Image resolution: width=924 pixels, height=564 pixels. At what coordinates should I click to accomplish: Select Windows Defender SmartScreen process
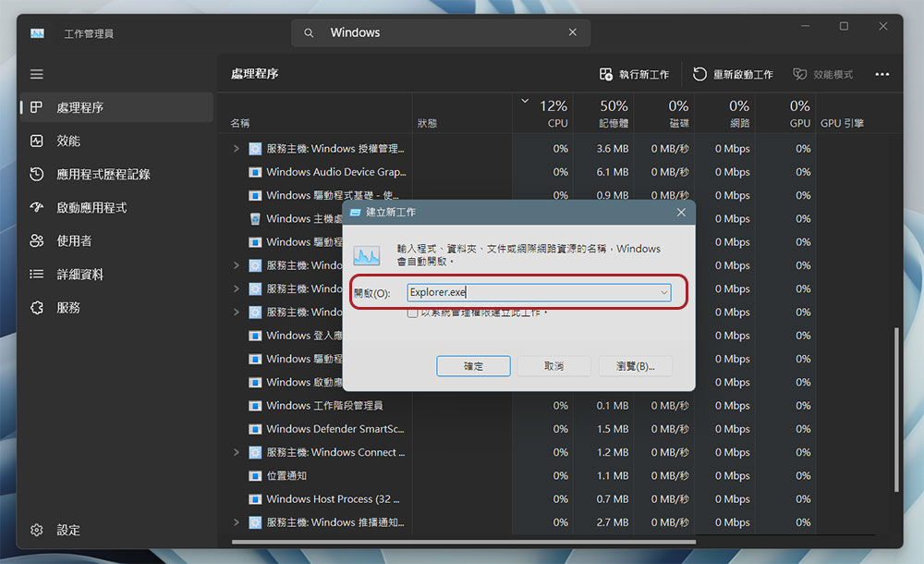click(x=334, y=429)
